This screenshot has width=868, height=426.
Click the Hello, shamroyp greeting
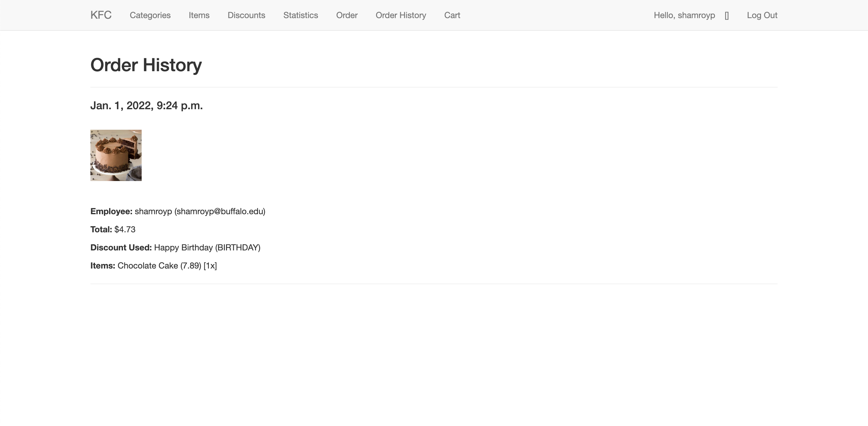pos(684,15)
